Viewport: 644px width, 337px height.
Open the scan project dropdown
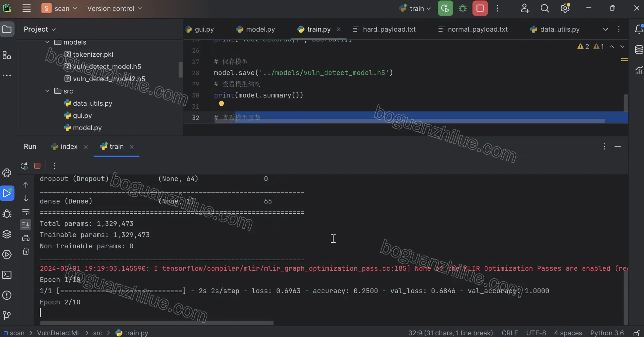(x=60, y=8)
